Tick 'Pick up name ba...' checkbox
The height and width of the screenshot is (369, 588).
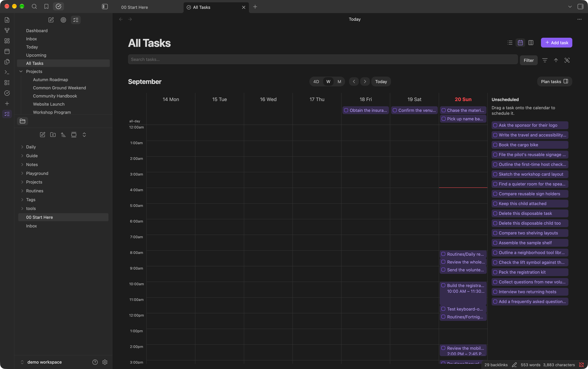point(443,119)
